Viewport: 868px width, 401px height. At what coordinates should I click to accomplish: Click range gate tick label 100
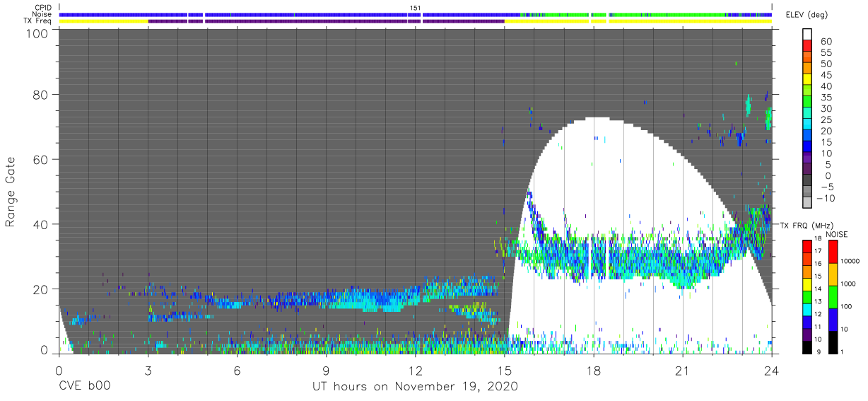(36, 34)
